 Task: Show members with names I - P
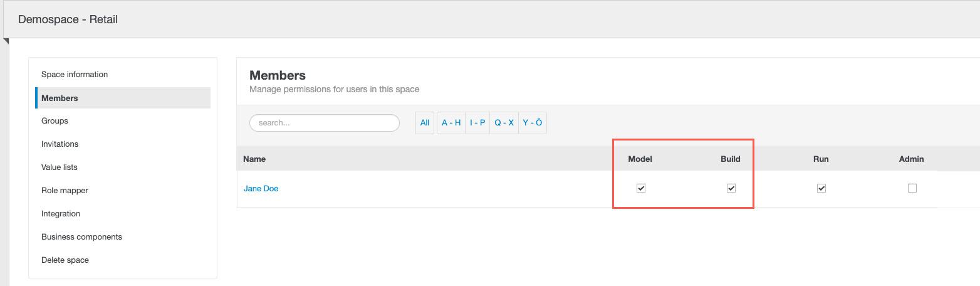477,123
